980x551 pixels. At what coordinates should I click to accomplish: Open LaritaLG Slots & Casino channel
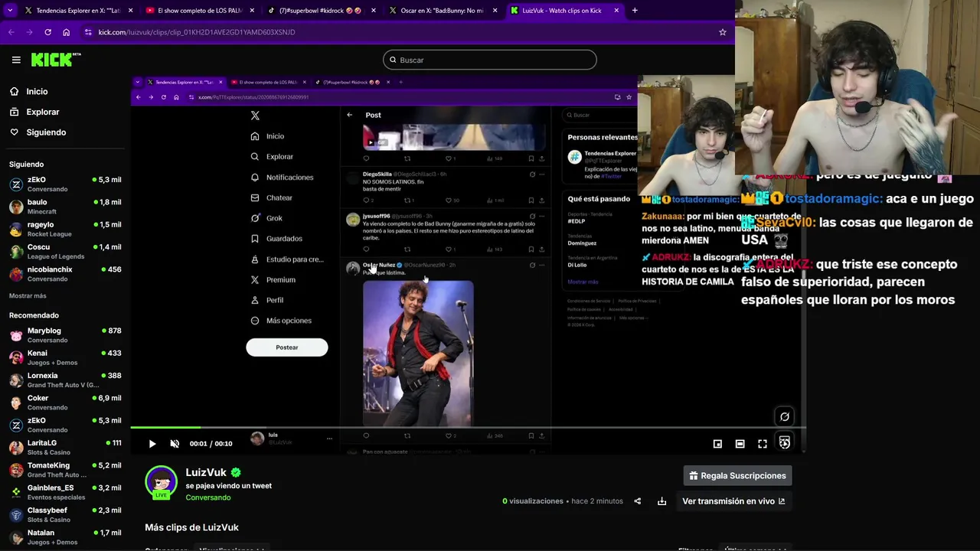65,448
